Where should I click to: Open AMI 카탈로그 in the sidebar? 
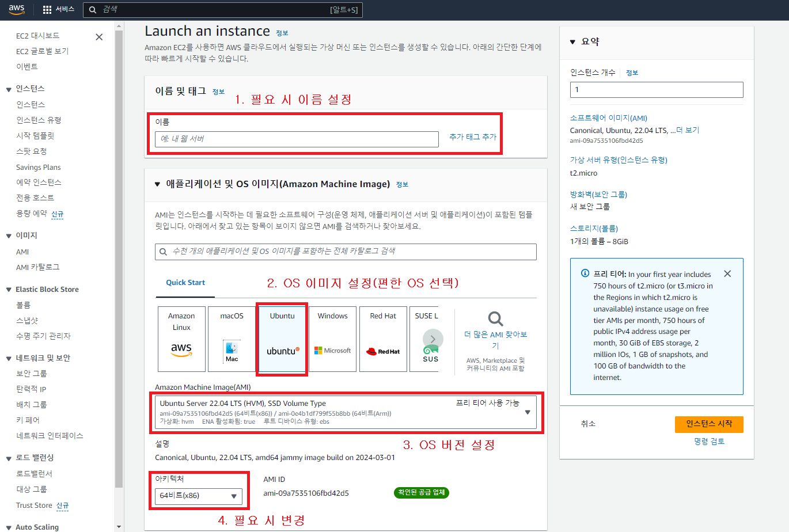click(x=37, y=268)
